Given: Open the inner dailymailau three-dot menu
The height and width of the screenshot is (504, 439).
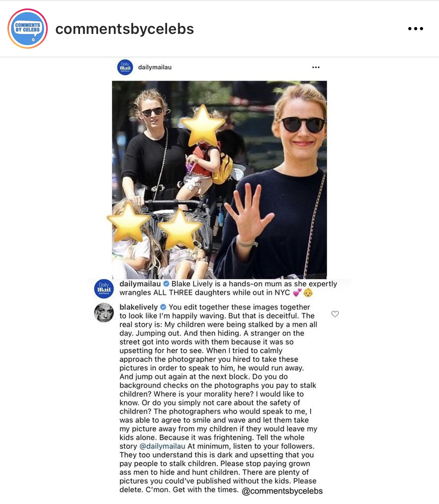Looking at the screenshot, I should coord(316,67).
